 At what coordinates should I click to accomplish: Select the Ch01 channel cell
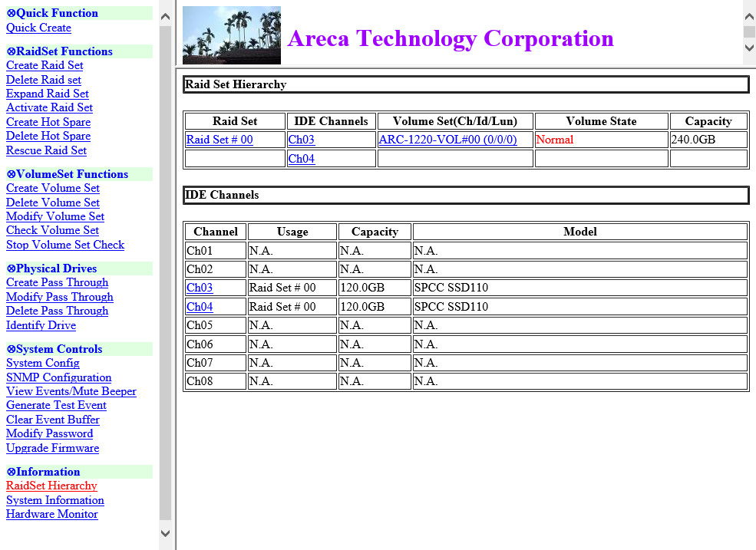216,251
